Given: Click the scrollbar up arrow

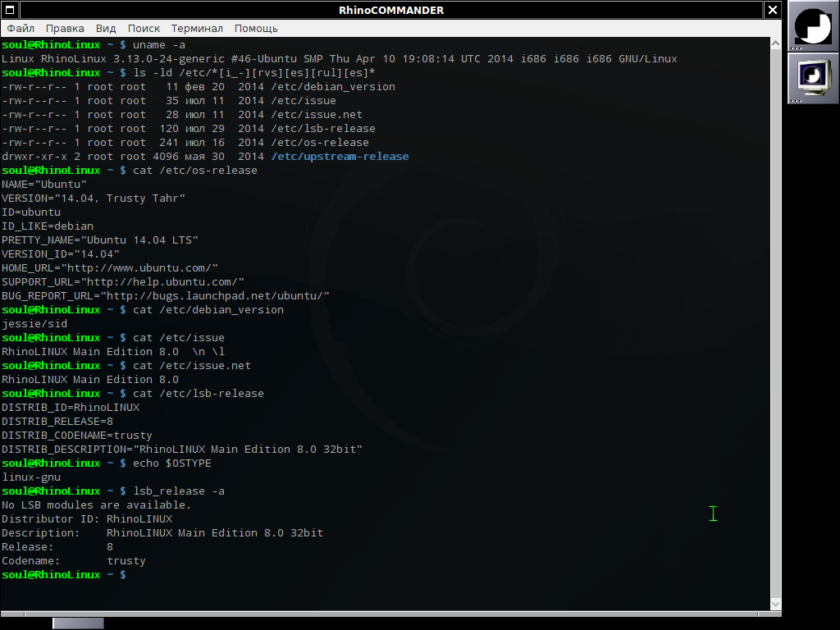Looking at the screenshot, I should click(775, 43).
